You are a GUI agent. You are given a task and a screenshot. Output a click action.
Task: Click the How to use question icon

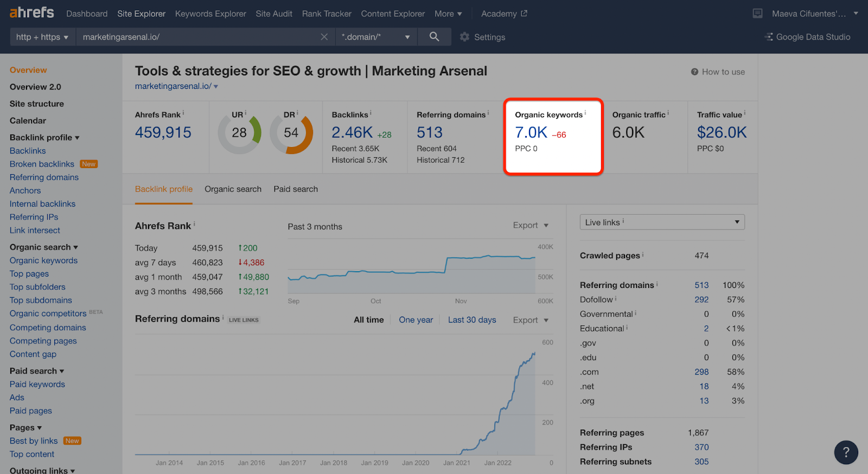[x=694, y=72]
